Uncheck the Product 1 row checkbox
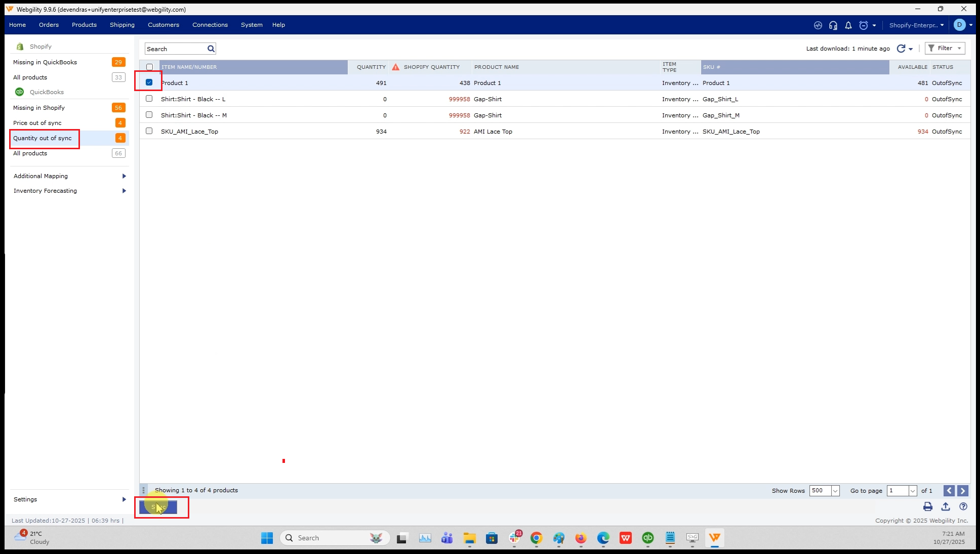The width and height of the screenshot is (980, 554). tap(149, 82)
